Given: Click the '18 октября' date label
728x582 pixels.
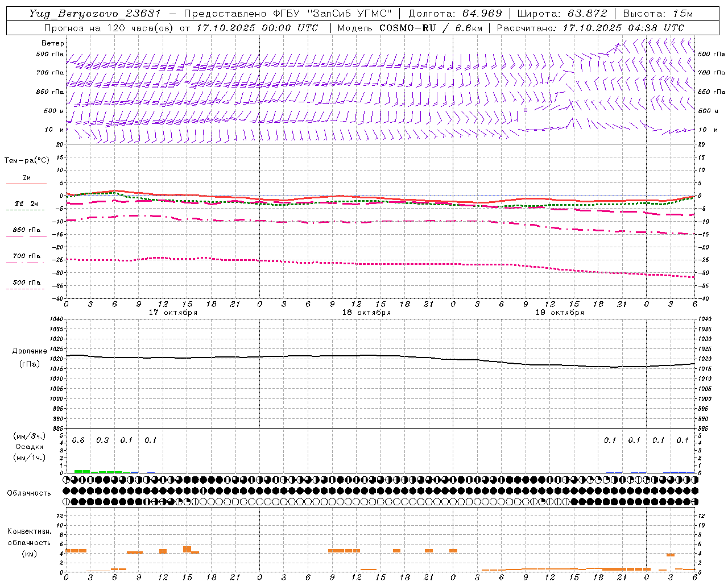Looking at the screenshot, I should 366,313.
